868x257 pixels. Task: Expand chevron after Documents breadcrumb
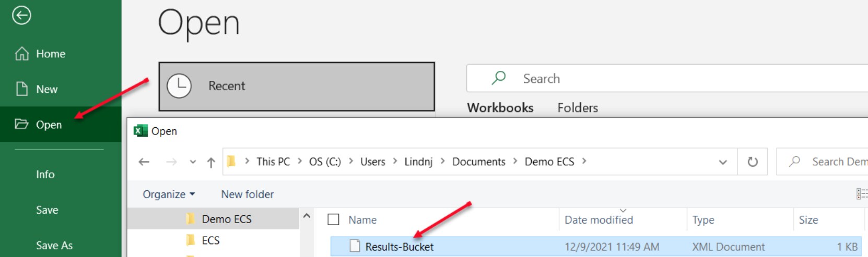(x=515, y=161)
